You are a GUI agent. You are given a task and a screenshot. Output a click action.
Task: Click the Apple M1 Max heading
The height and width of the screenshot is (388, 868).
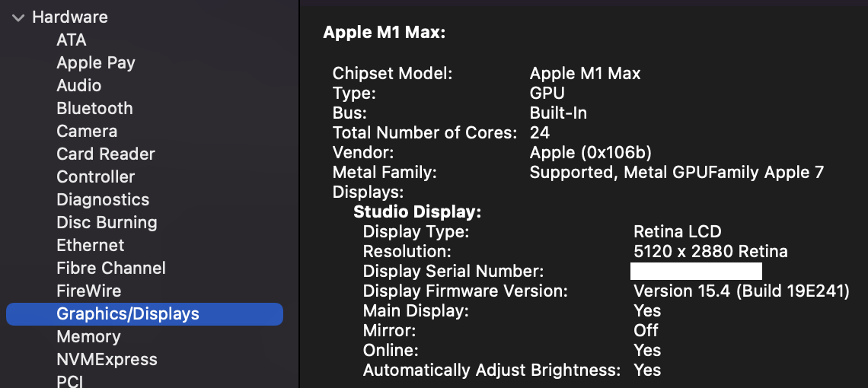coord(384,33)
